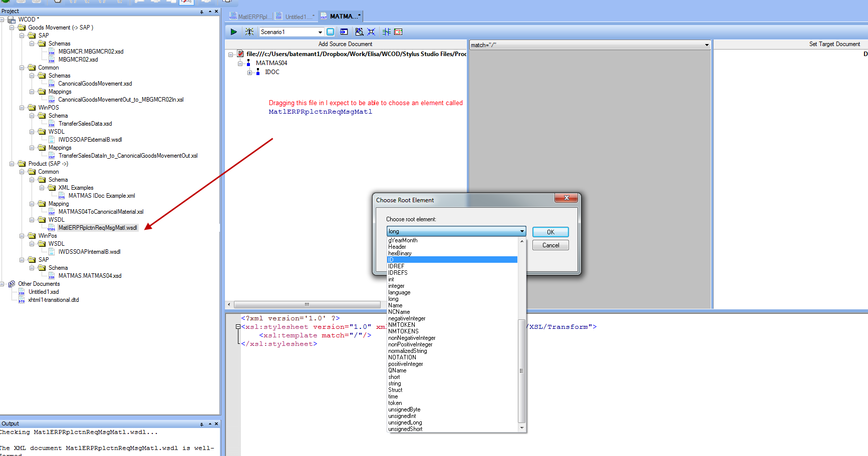The image size is (868, 456).
Task: Click the IWDSSOAPExternalB.wsdl file icon
Action: (52, 140)
